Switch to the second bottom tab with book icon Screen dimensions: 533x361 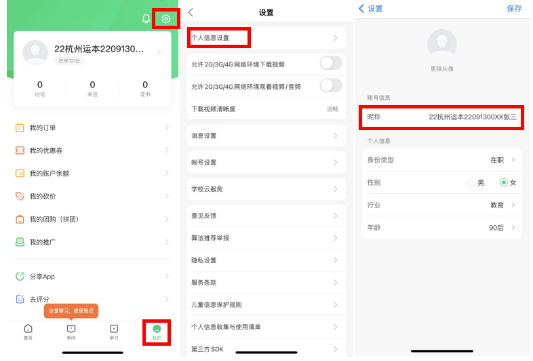(71, 332)
